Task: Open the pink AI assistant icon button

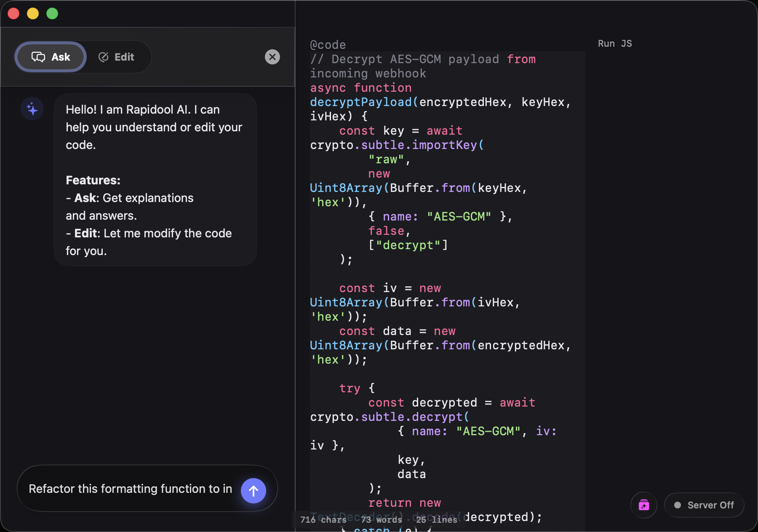Action: point(643,505)
